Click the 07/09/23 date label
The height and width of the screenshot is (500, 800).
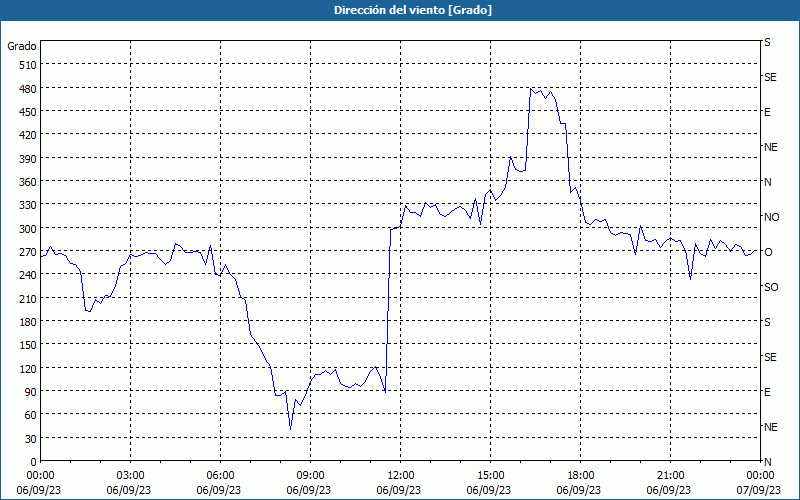coord(760,490)
